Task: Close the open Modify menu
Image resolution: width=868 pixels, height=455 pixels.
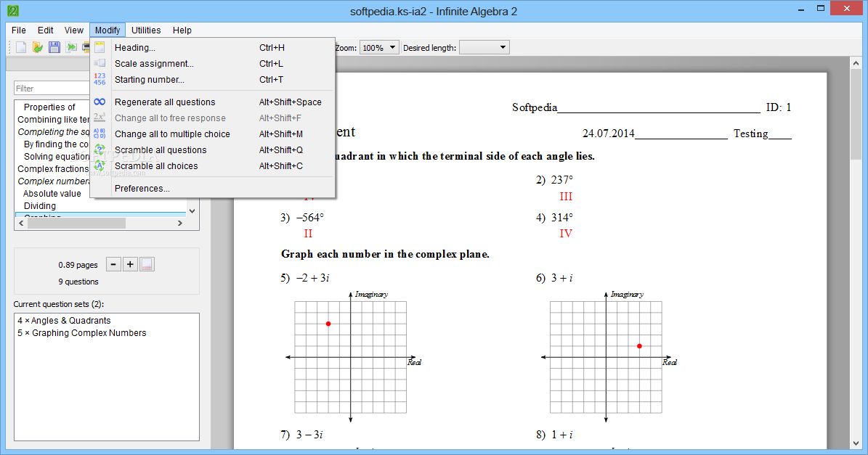Action: 108,30
